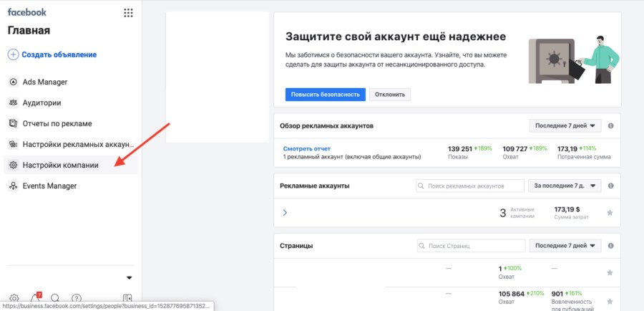The image size is (644, 311).
Task: Click Отклонить button
Action: tap(390, 94)
